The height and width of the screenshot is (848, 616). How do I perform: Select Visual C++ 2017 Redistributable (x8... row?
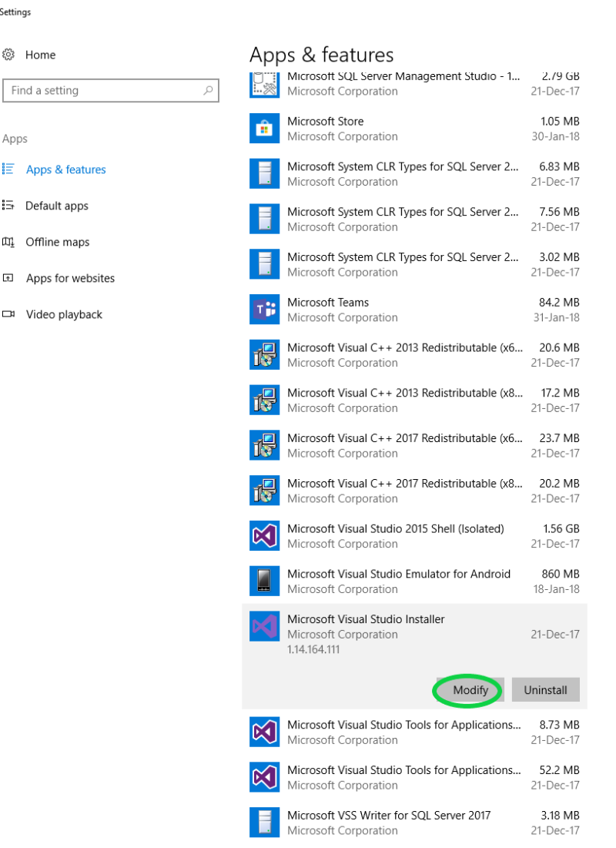(414, 491)
